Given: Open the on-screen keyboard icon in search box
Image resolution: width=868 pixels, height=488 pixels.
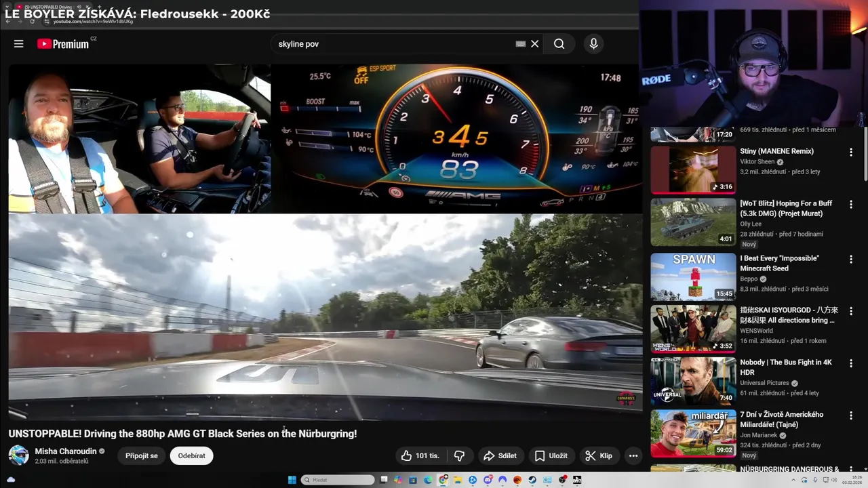Looking at the screenshot, I should coord(520,43).
